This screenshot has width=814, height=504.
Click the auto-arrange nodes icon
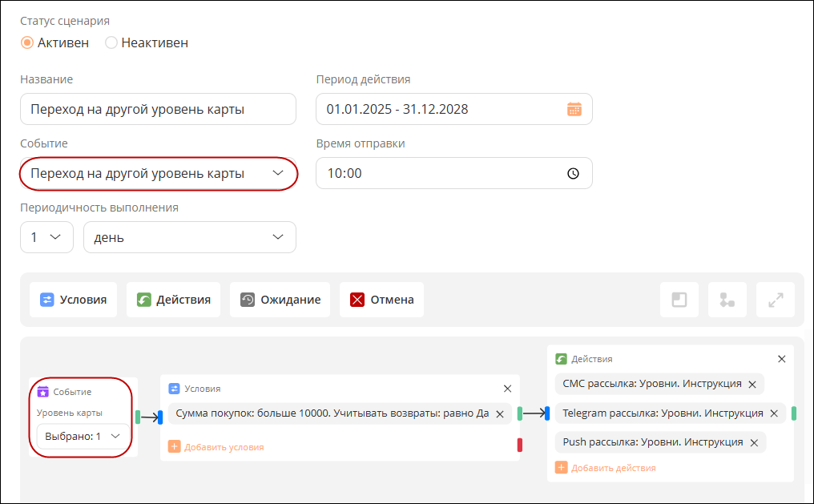pyautogui.click(x=727, y=300)
